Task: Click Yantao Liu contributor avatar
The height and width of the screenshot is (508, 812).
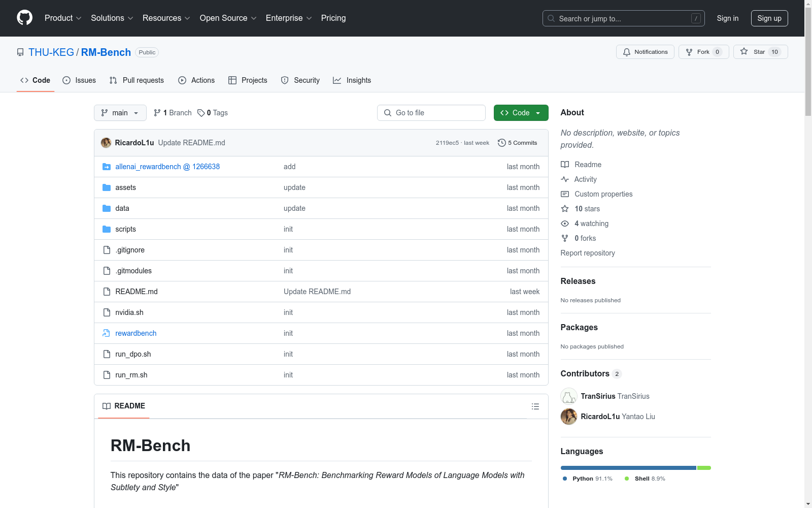Action: 569,417
